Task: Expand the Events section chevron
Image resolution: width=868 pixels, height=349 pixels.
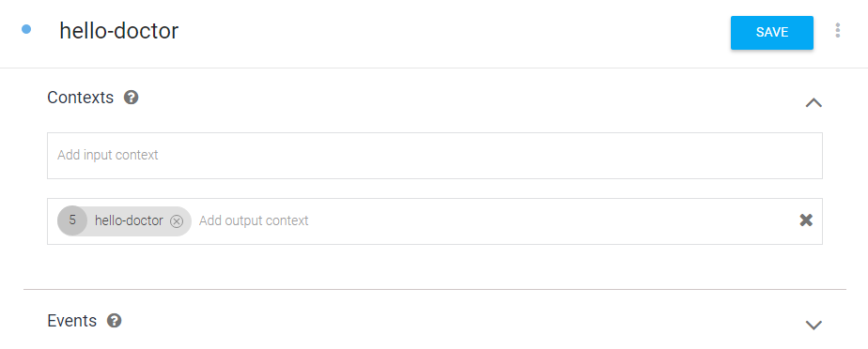Action: (x=814, y=326)
